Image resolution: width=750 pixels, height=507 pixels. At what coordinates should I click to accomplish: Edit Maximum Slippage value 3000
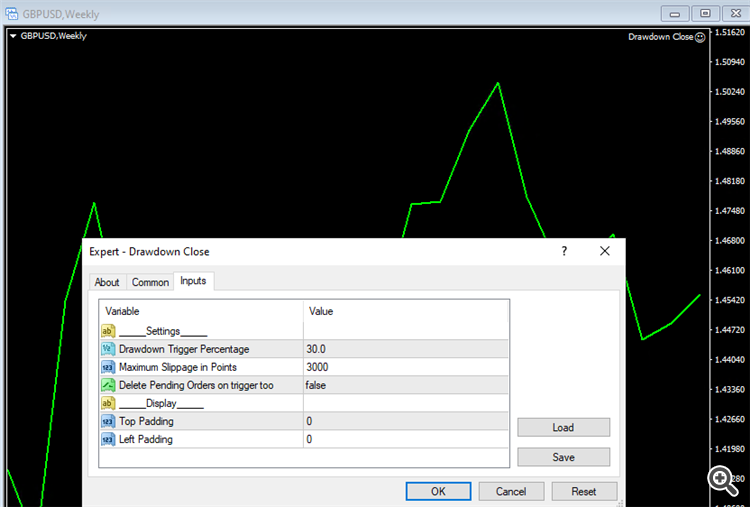(406, 367)
